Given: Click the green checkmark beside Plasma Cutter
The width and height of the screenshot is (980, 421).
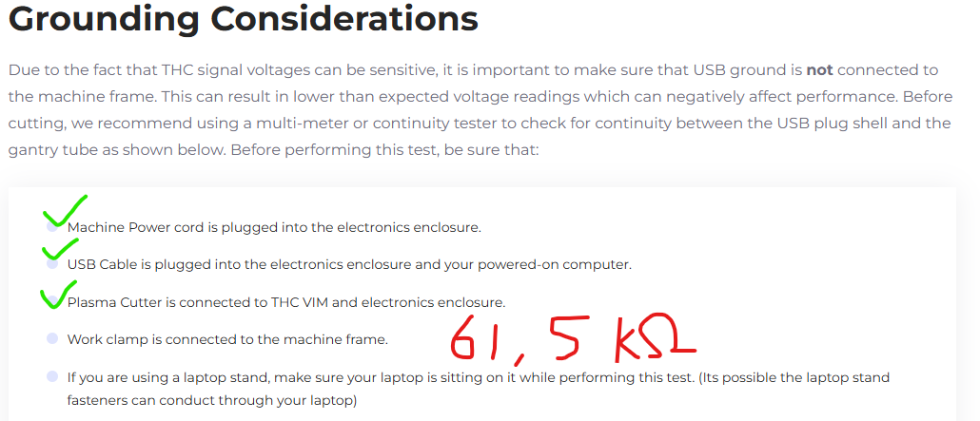Looking at the screenshot, I should pos(58,295).
